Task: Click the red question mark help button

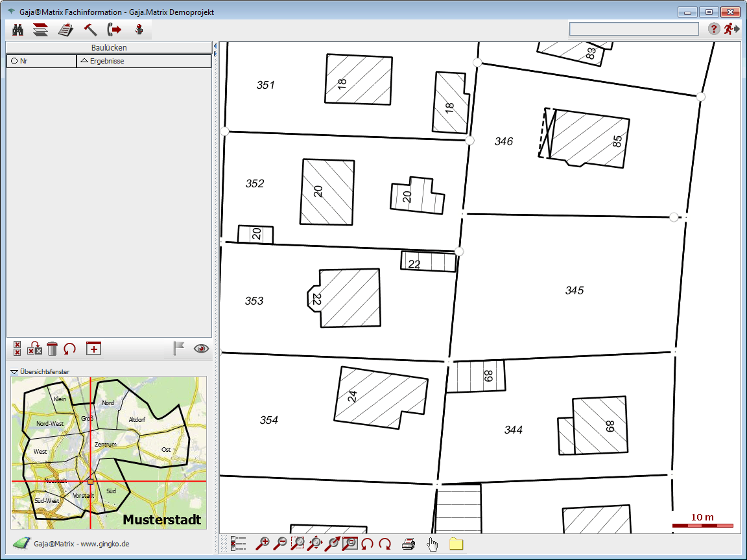Action: tap(713, 29)
